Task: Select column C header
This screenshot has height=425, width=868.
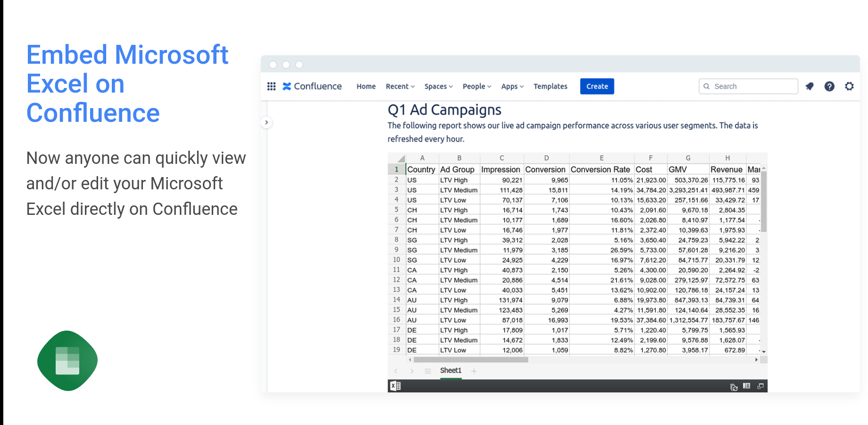Action: 502,158
